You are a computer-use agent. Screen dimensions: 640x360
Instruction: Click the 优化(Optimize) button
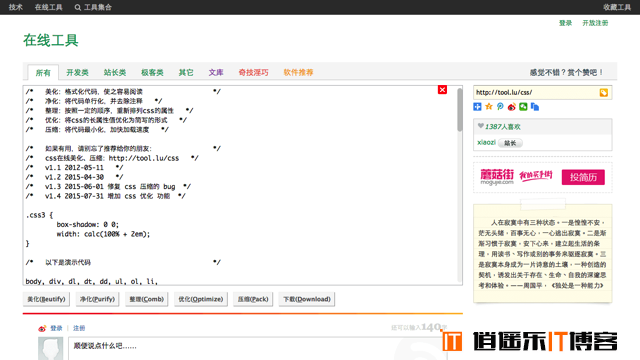point(200,299)
